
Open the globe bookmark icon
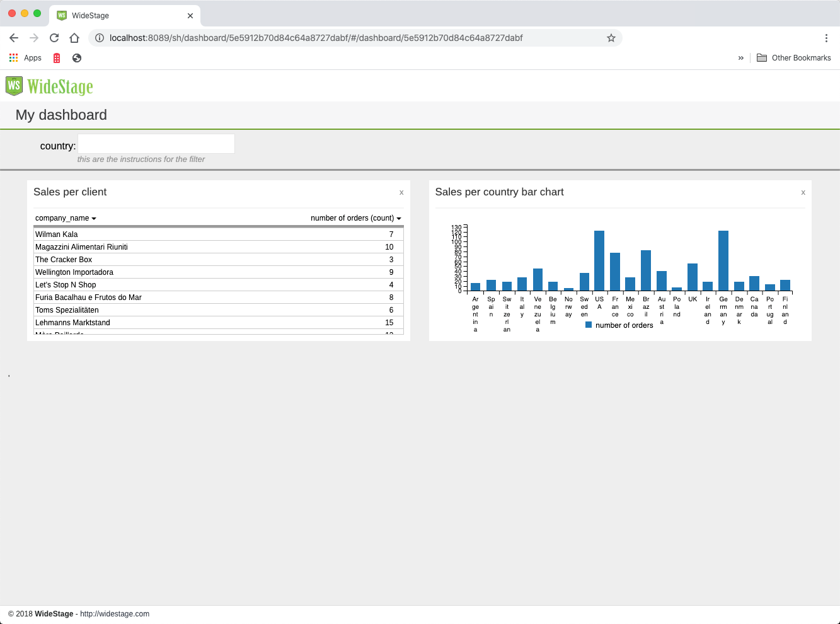click(77, 58)
